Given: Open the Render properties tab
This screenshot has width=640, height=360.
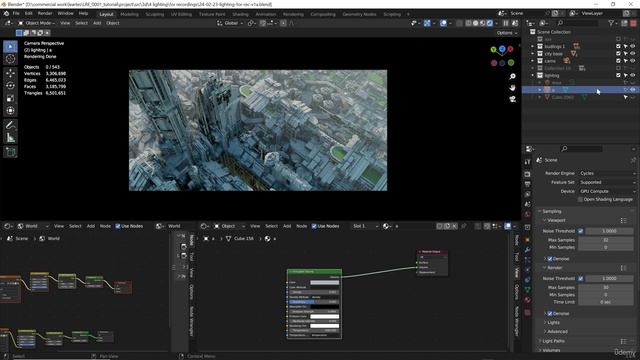Looking at the screenshot, I should click(527, 174).
